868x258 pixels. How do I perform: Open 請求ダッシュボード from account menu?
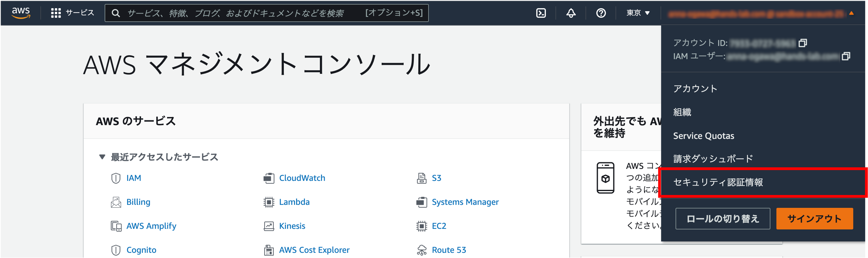(713, 159)
